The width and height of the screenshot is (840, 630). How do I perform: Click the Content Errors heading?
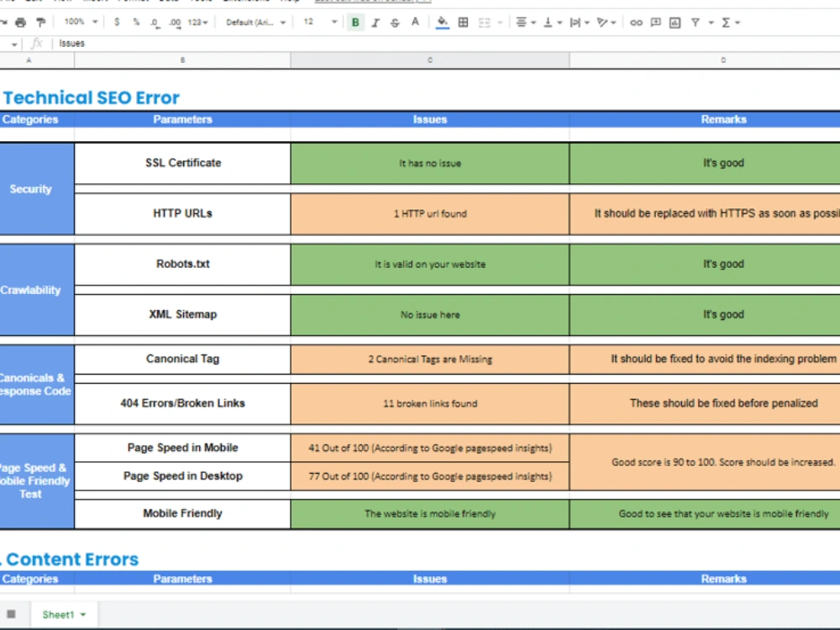point(71,559)
